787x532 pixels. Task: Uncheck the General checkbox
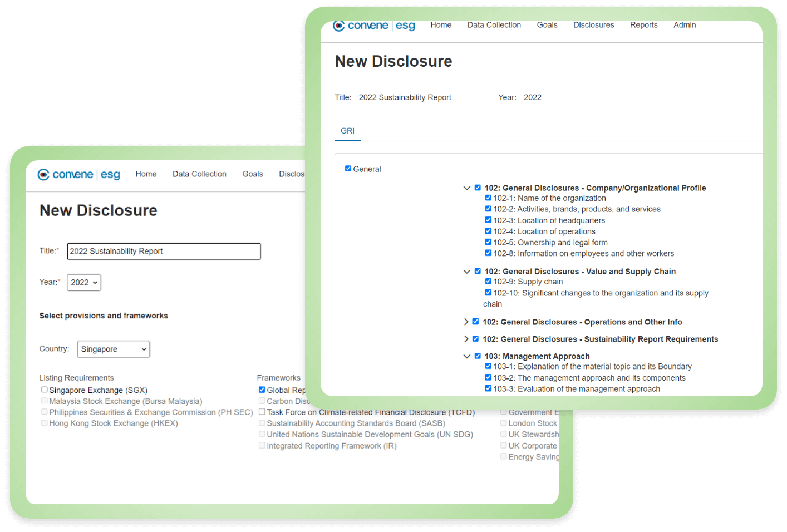click(348, 169)
